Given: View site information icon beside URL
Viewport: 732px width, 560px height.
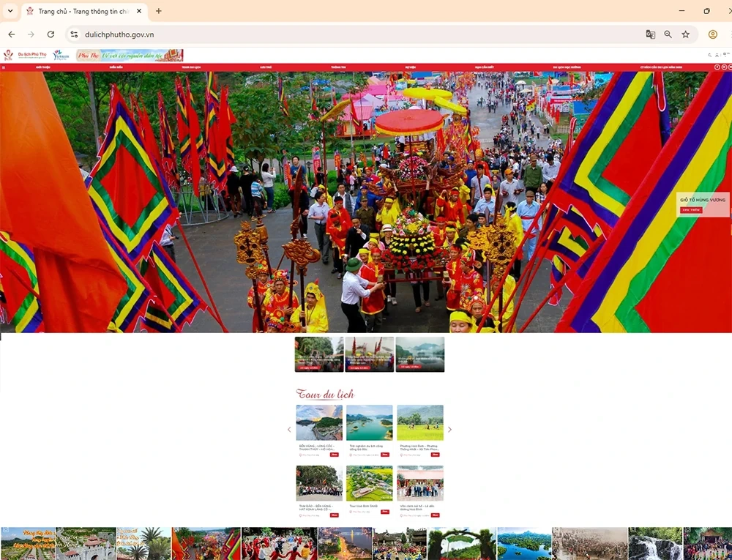Looking at the screenshot, I should 74,34.
